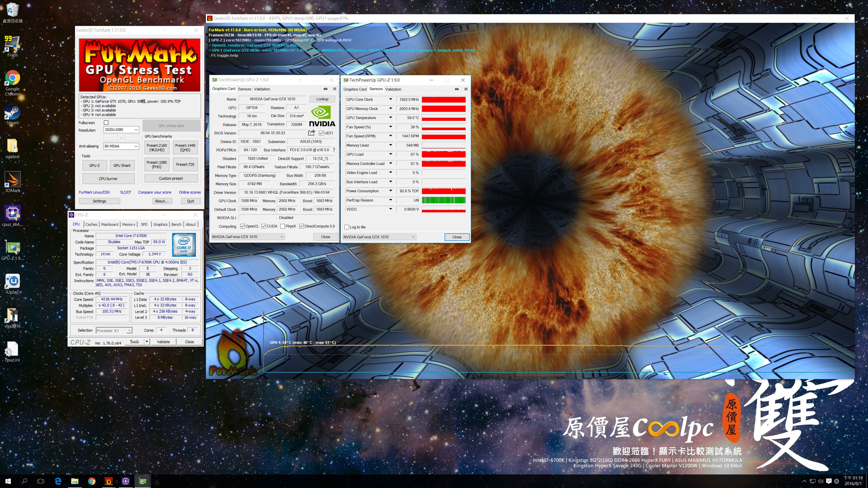Click the PerfCap Reason green graph bar

coord(443,200)
